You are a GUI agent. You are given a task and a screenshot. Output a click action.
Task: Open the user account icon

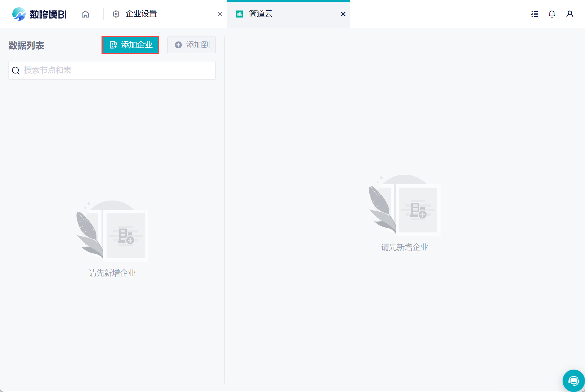pos(570,14)
